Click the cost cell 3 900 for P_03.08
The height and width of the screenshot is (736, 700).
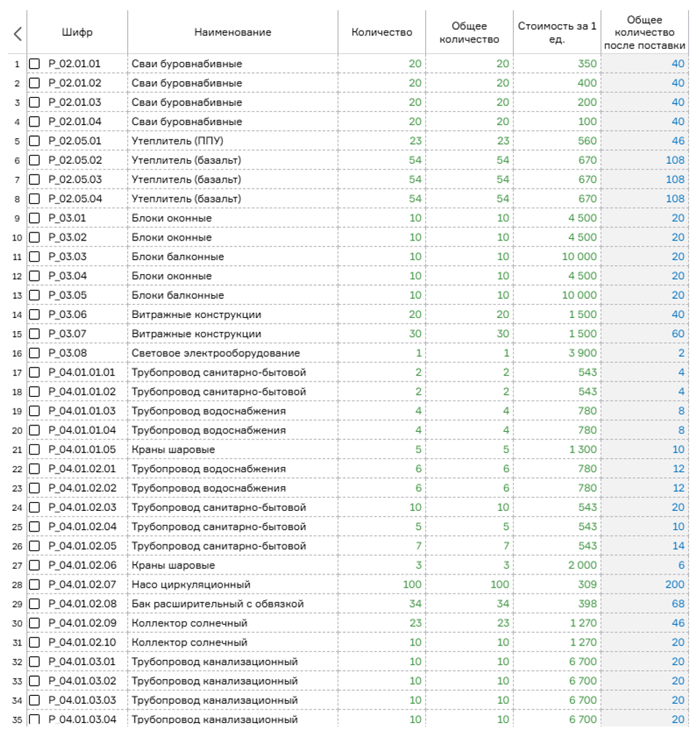click(582, 353)
